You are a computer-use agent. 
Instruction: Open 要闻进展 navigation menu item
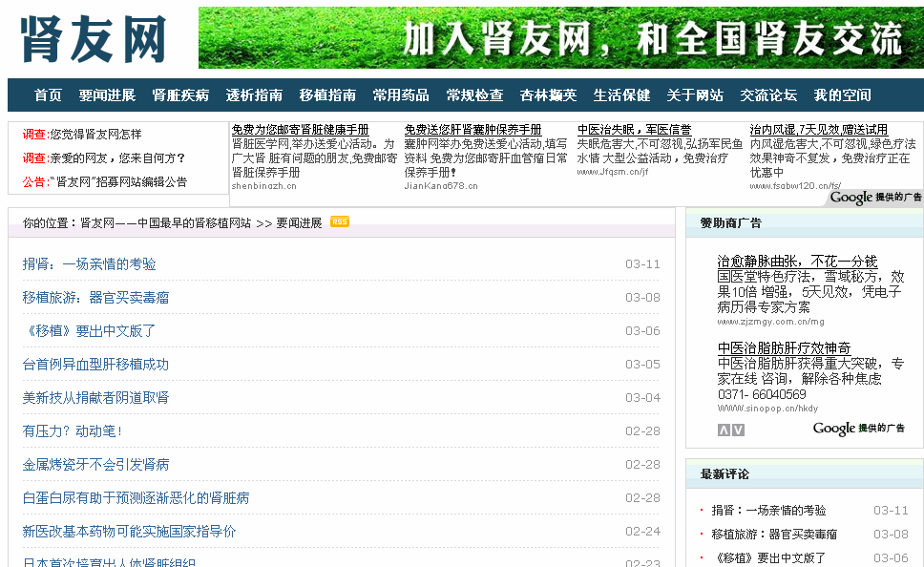click(x=107, y=95)
